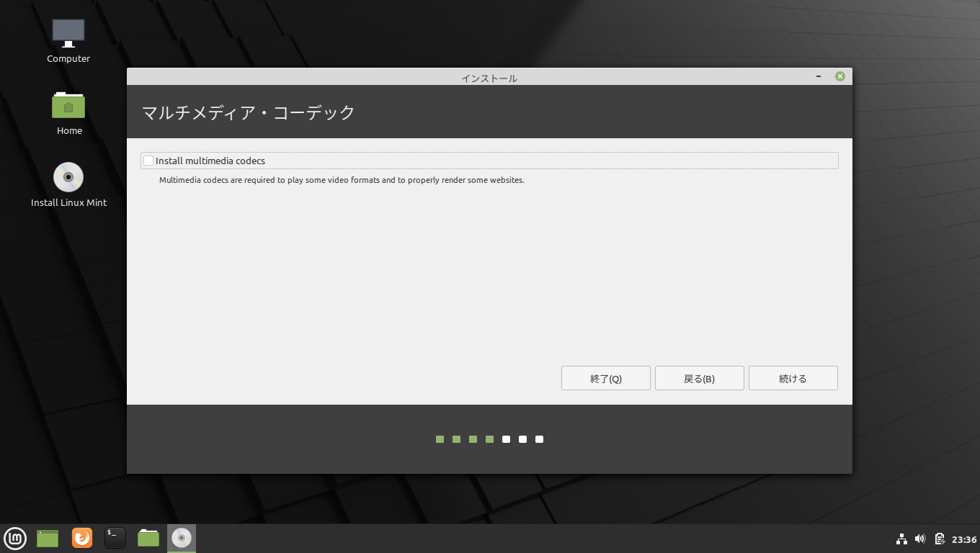Screen dimensions: 980x553
Task: Open the network connections tray icon
Action: click(x=901, y=539)
